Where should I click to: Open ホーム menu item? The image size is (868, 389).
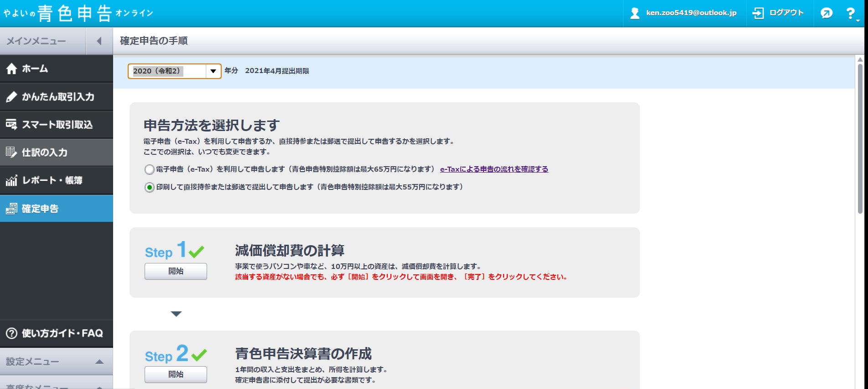[57, 68]
